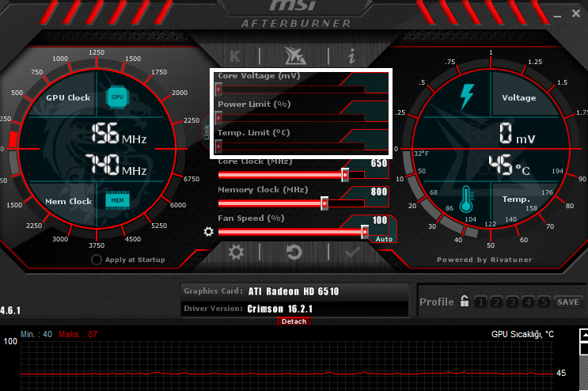Apply settings with the checkmark icon
The width and height of the screenshot is (588, 391).
(352, 252)
